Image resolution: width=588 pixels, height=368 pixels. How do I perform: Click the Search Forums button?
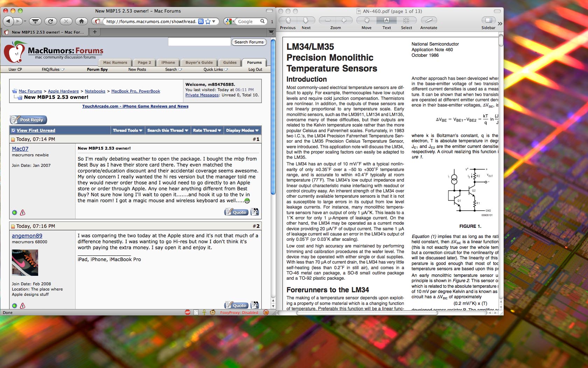point(249,42)
